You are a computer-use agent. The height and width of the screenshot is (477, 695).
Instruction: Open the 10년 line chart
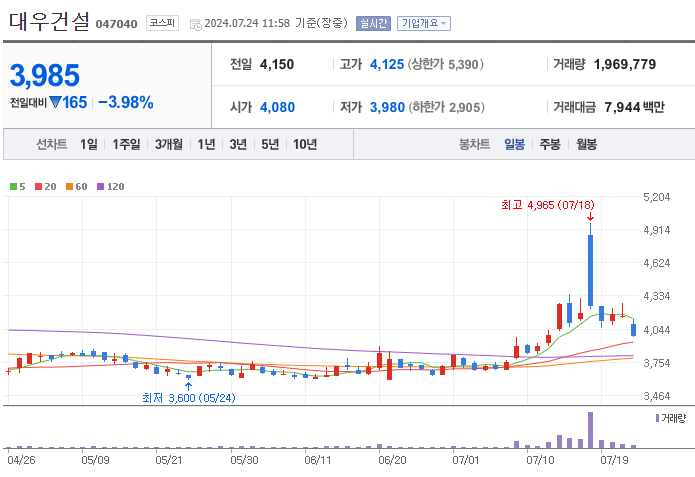point(305,144)
